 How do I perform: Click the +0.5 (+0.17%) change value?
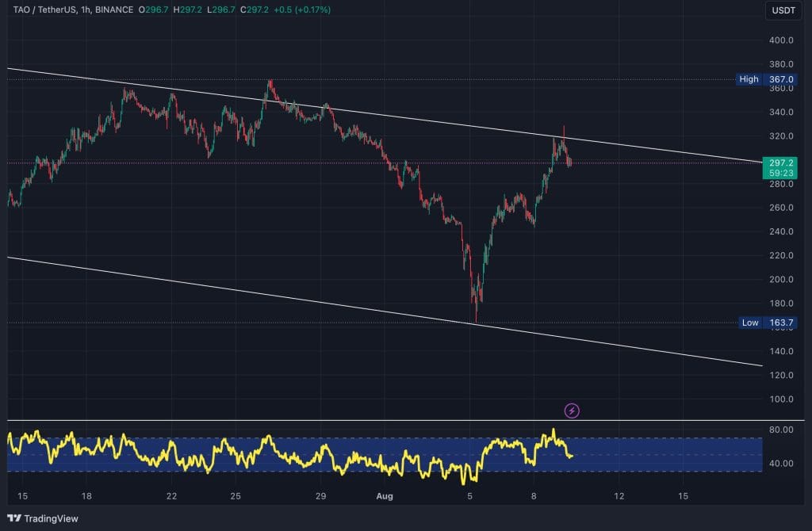click(x=301, y=10)
